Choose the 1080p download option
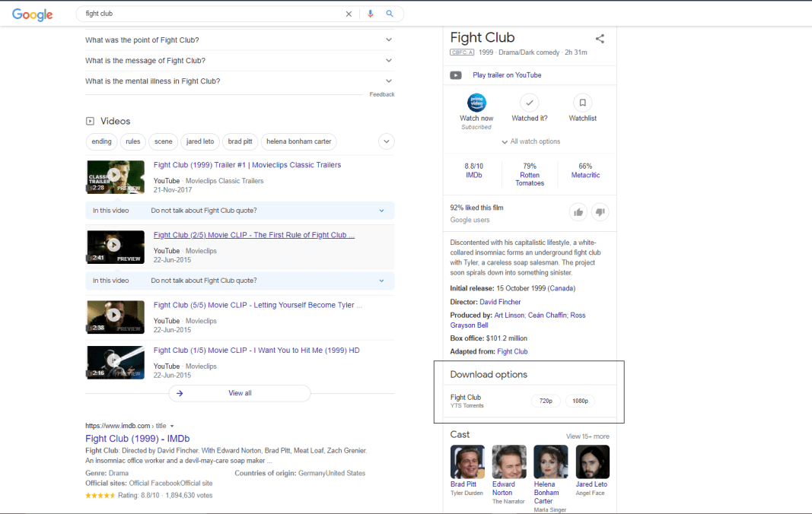Image resolution: width=812 pixels, height=514 pixels. [580, 401]
